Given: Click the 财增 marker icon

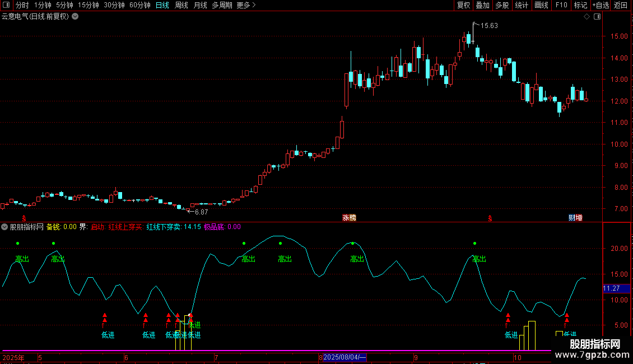Looking at the screenshot, I should [575, 218].
